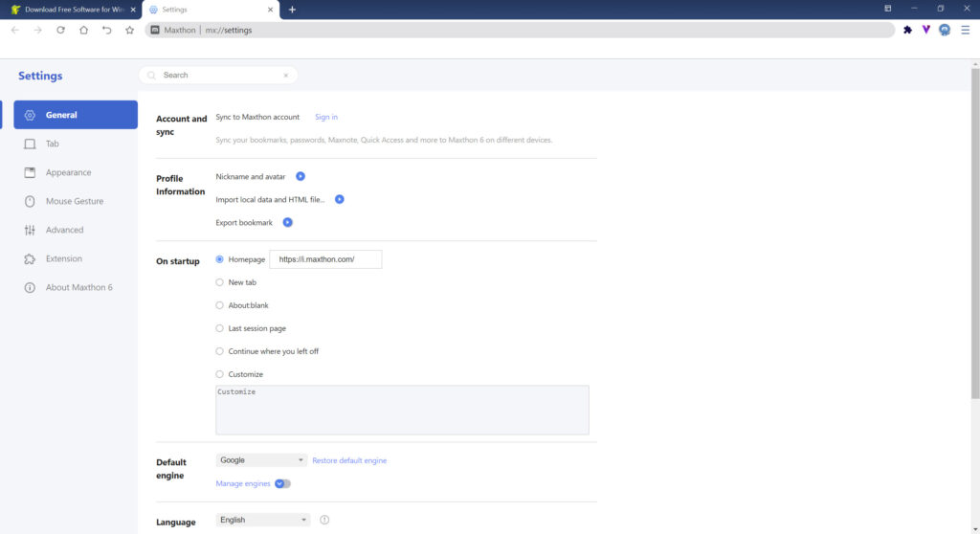This screenshot has height=534, width=980.
Task: Select Continue where you left off
Action: (220, 351)
